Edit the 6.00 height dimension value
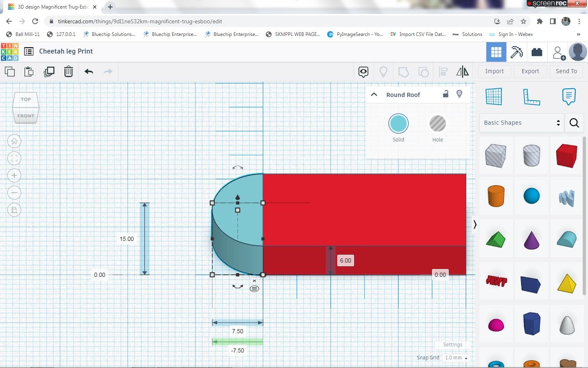The image size is (588, 368). tap(345, 260)
